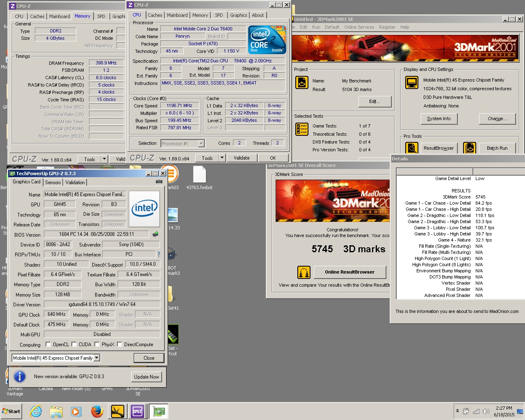The width and height of the screenshot is (525, 420).
Task: Show hidden tray icons with the arrow
Action: pos(457,411)
